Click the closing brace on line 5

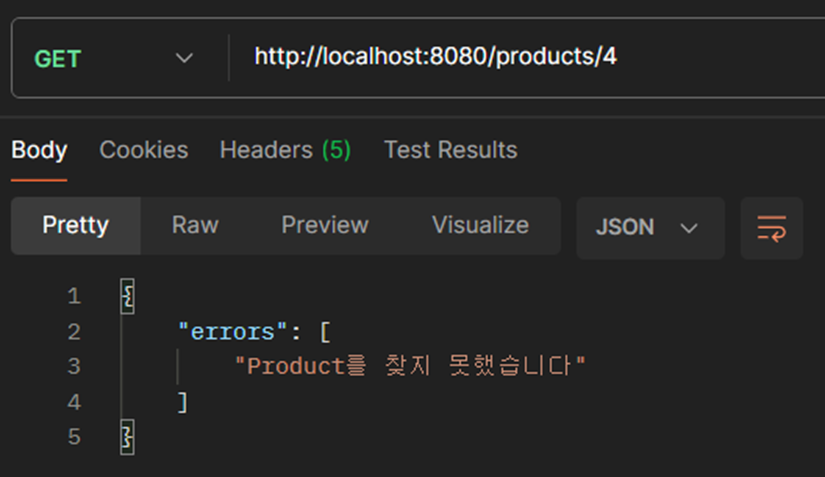pyautogui.click(x=127, y=437)
